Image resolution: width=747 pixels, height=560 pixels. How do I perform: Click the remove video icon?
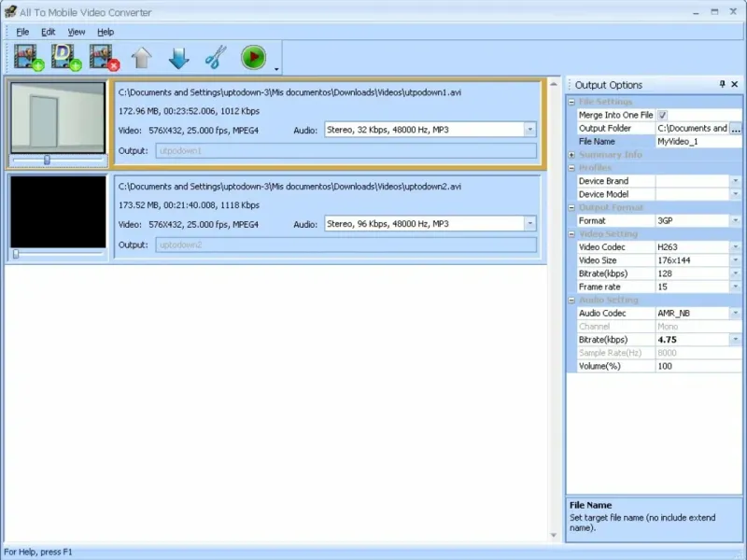pos(104,58)
